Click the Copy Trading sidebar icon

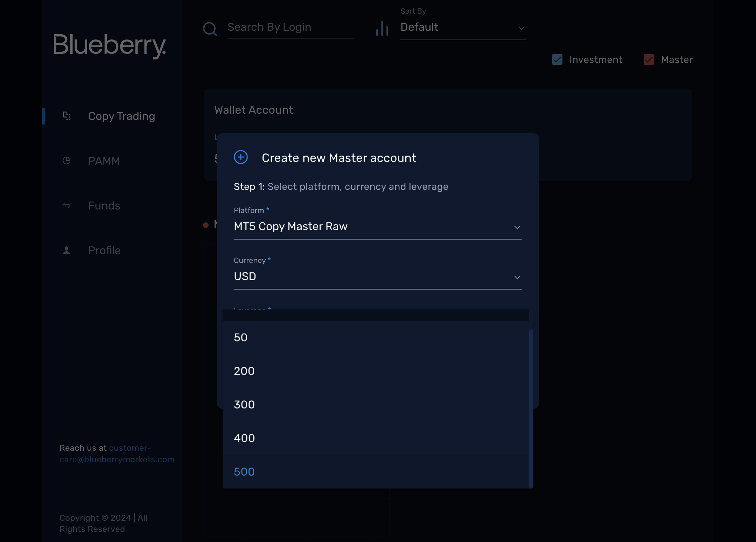coord(66,116)
